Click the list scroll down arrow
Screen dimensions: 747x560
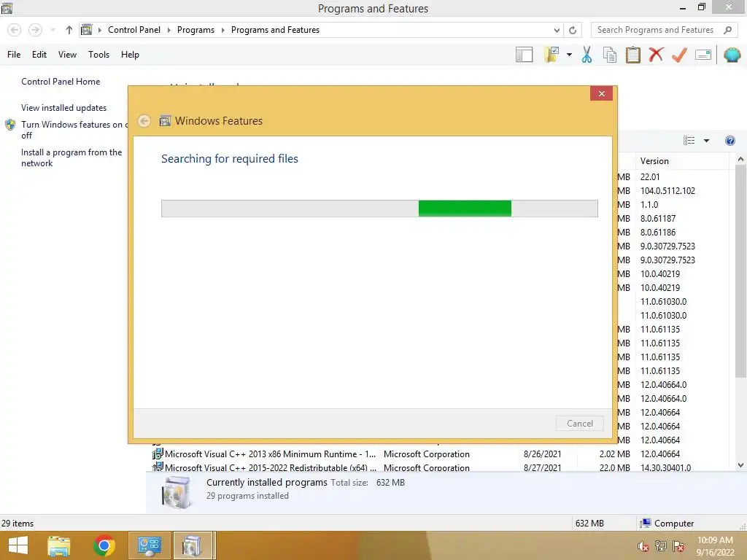pos(740,465)
